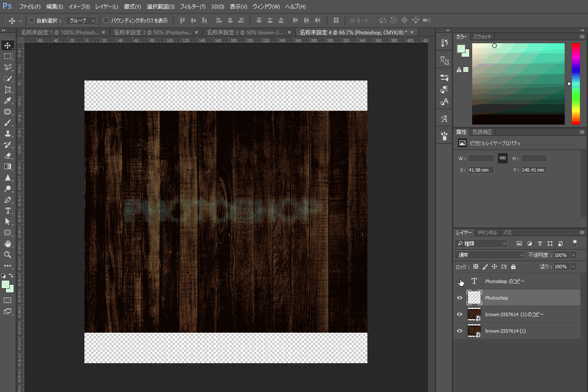Open the Properties panel options menu

tap(582, 132)
